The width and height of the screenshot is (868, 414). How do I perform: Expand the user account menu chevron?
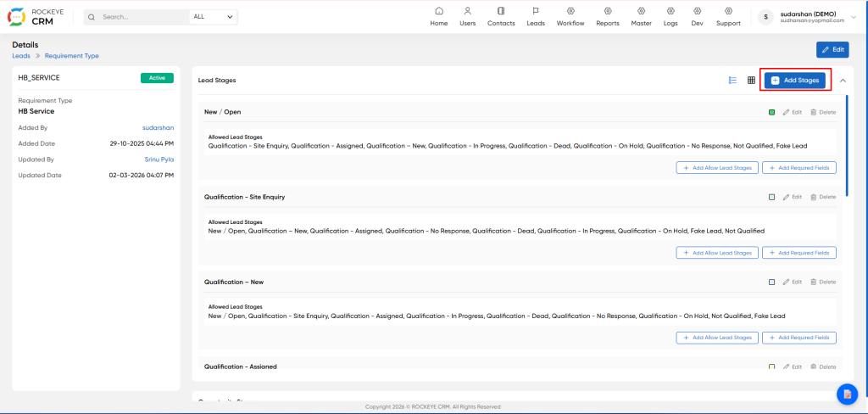click(853, 17)
